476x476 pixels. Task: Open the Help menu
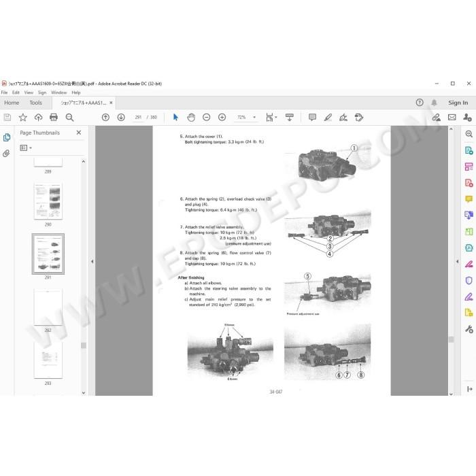coord(76,92)
